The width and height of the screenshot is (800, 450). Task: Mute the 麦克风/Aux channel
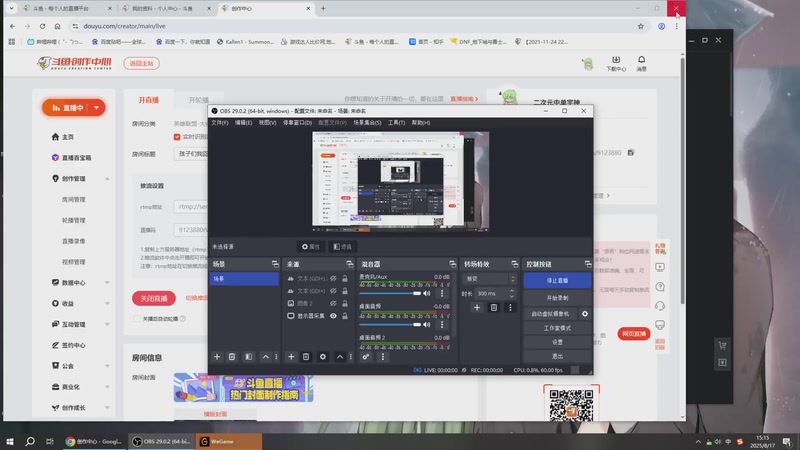click(427, 293)
